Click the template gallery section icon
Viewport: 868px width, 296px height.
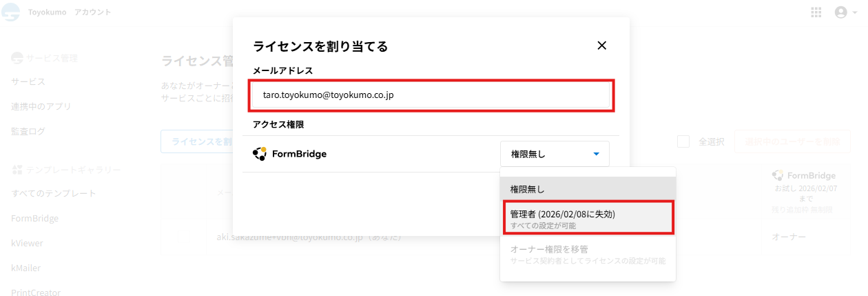coord(17,170)
